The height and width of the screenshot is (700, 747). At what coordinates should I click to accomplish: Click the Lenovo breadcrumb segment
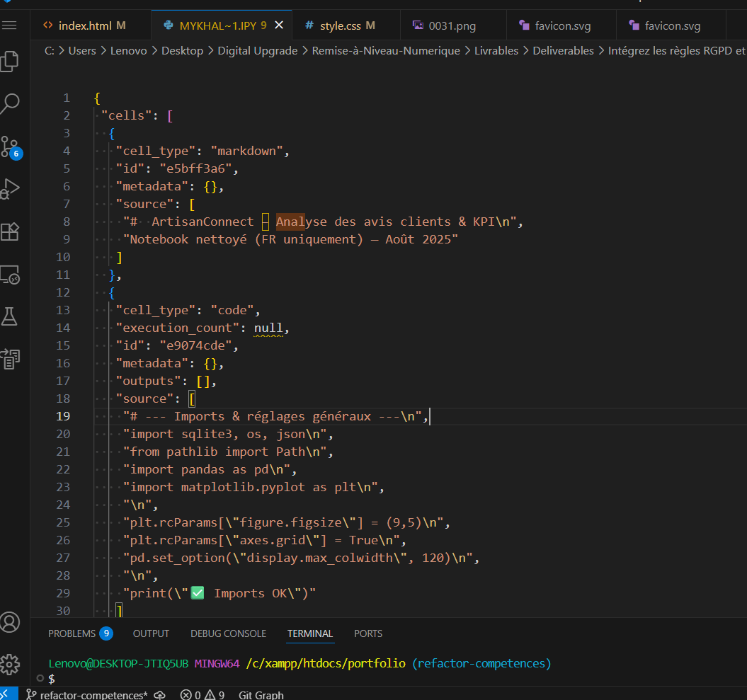pyautogui.click(x=129, y=50)
